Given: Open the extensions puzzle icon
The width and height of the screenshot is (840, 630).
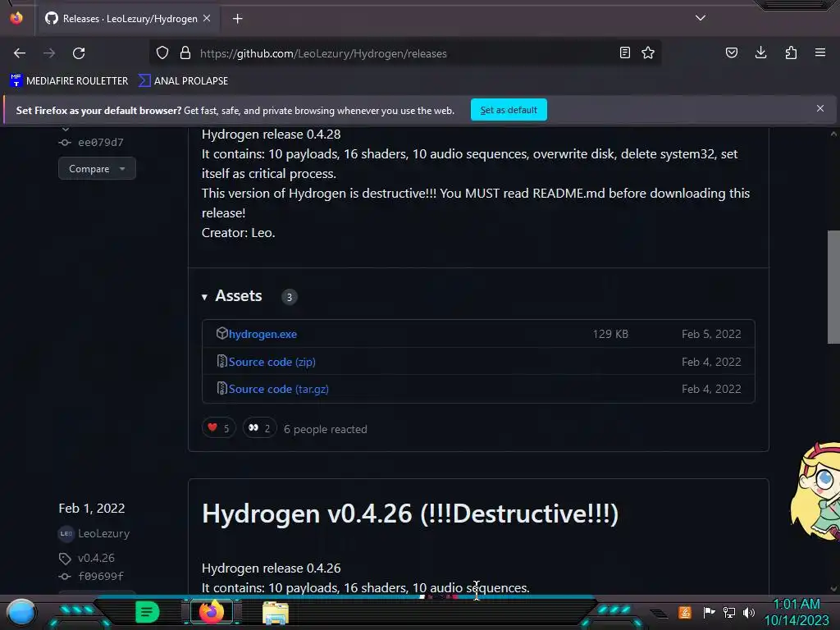Looking at the screenshot, I should (791, 52).
